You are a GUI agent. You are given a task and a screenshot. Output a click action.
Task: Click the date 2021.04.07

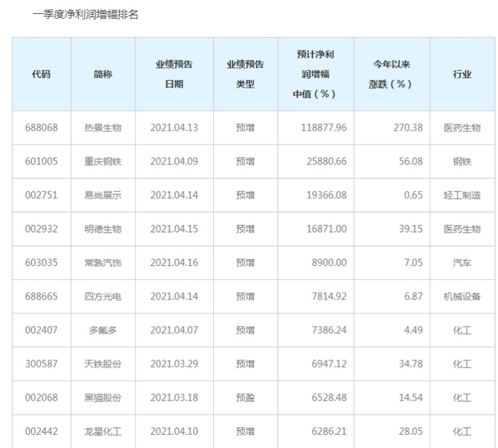(x=174, y=331)
